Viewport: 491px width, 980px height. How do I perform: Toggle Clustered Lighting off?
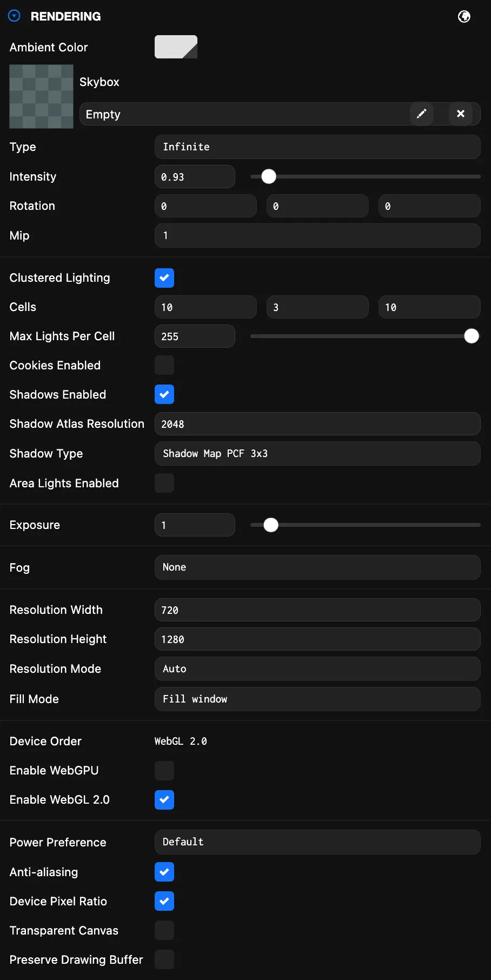(164, 277)
